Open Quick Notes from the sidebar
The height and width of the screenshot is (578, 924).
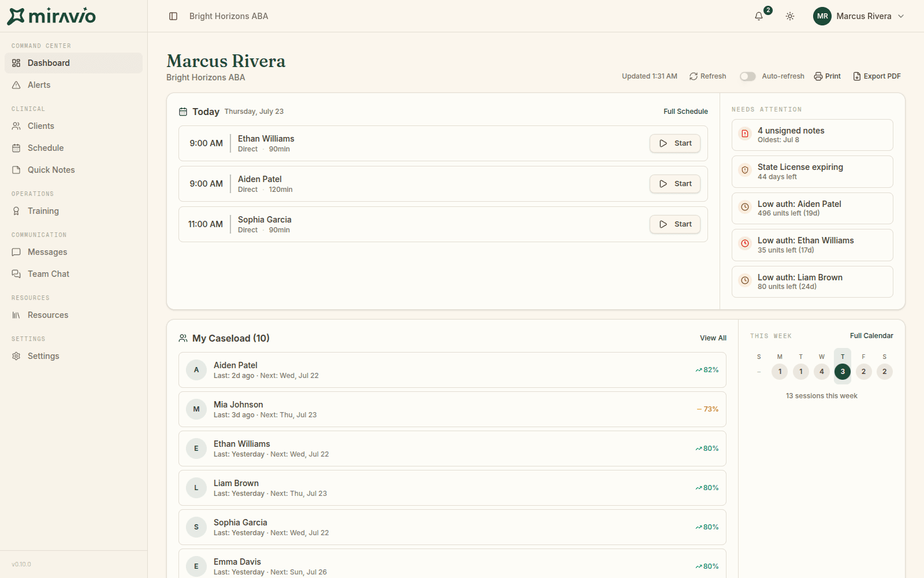pyautogui.click(x=73, y=170)
